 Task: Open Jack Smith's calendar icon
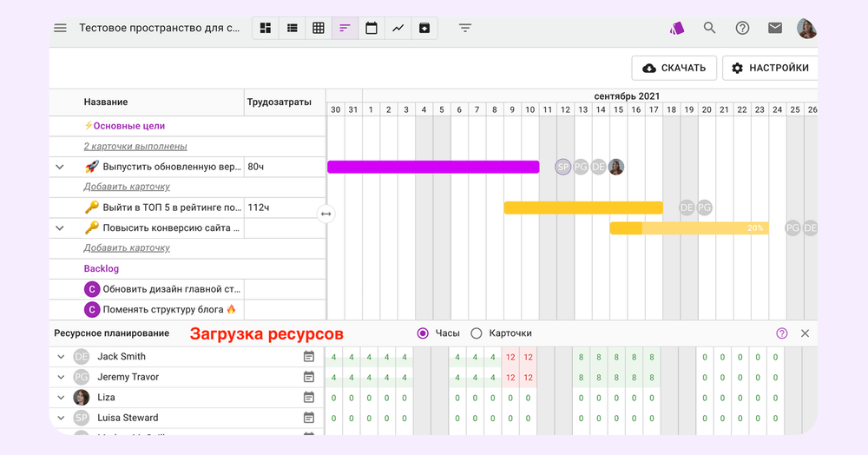pos(309,357)
